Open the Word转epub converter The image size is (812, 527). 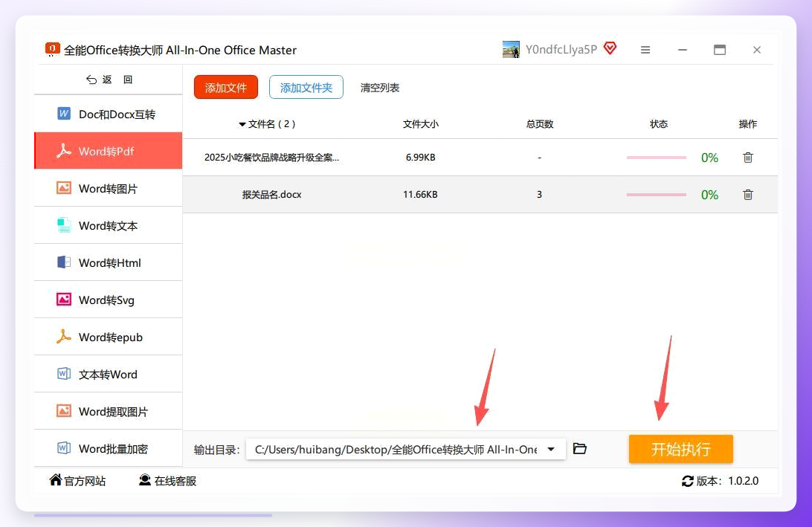109,337
